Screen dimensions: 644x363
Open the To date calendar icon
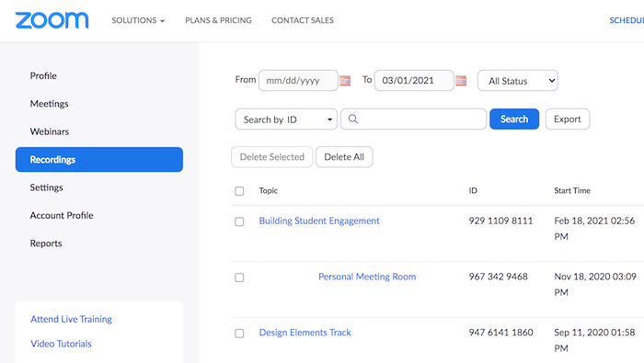(461, 81)
